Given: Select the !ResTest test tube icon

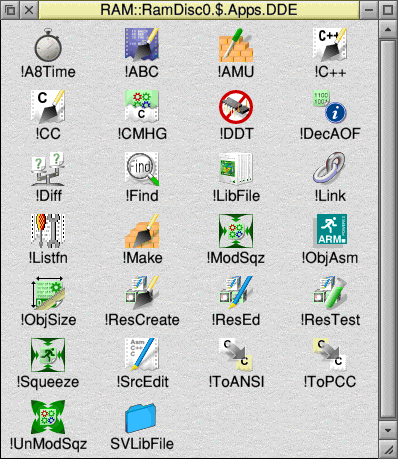Looking at the screenshot, I should click(330, 293).
